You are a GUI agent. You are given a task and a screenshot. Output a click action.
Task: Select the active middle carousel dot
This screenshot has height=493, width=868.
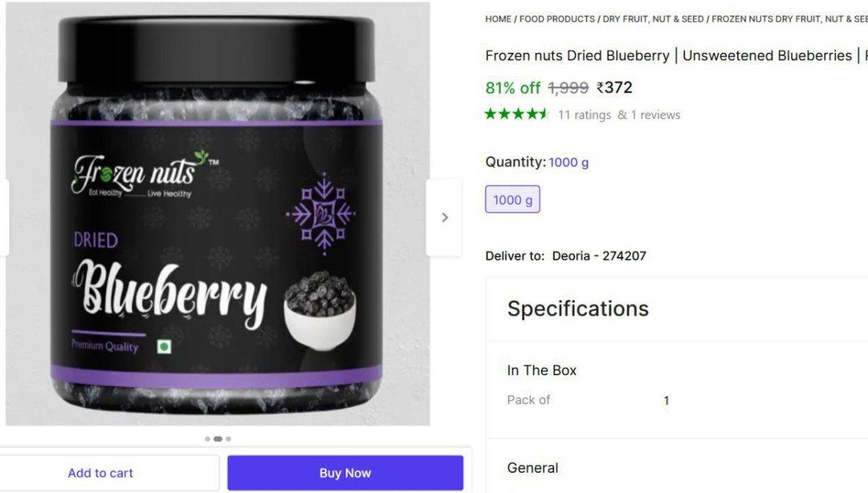(218, 439)
